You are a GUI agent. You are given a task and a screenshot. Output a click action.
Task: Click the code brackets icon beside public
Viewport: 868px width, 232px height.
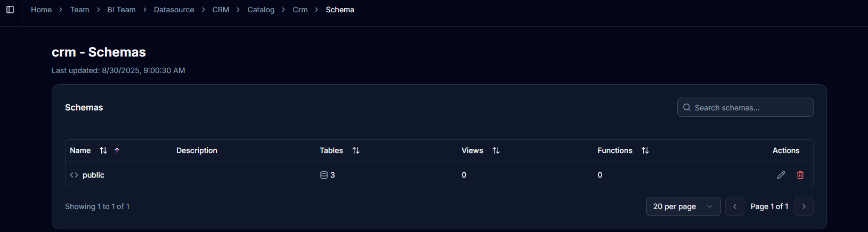click(74, 175)
